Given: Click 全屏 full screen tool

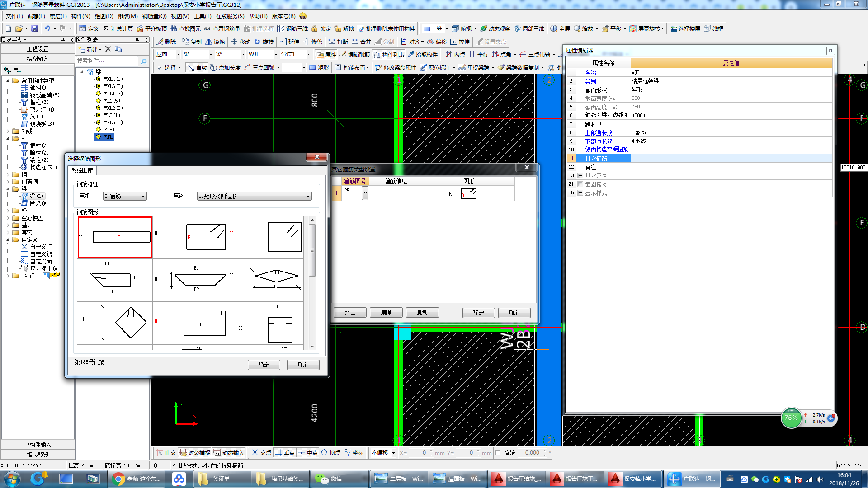Looking at the screenshot, I should (x=560, y=28).
